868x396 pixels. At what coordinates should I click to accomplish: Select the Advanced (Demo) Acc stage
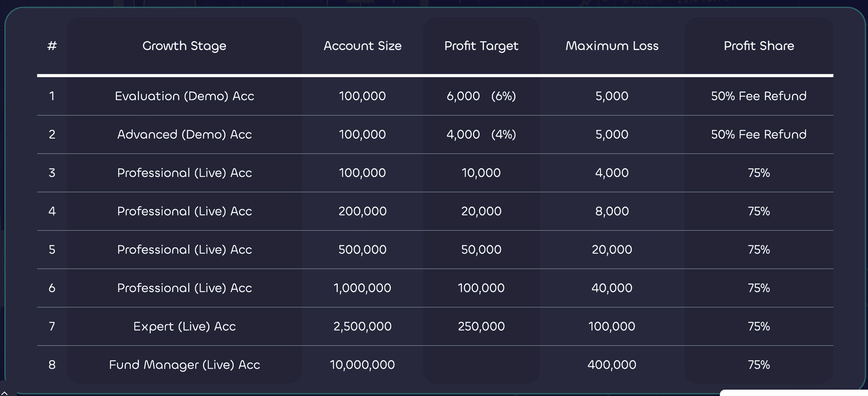184,135
